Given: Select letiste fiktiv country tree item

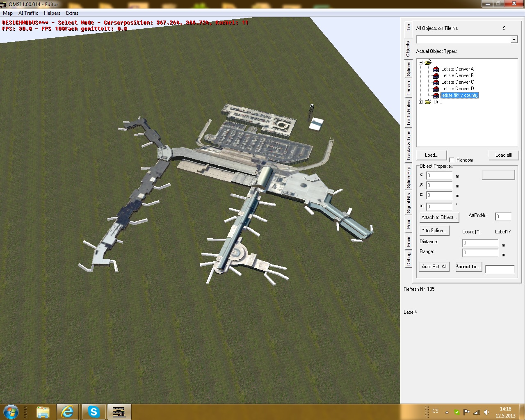Looking at the screenshot, I should [x=460, y=95].
